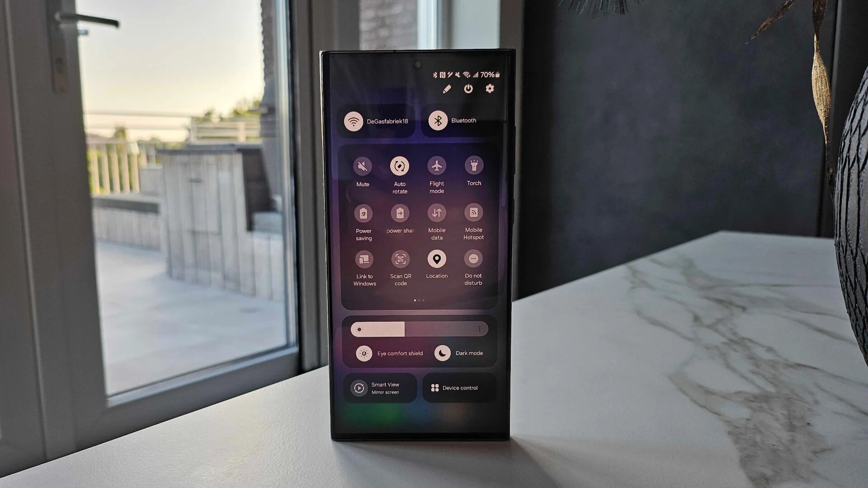This screenshot has width=868, height=488.
Task: Turn on Do not disturb
Action: (473, 259)
